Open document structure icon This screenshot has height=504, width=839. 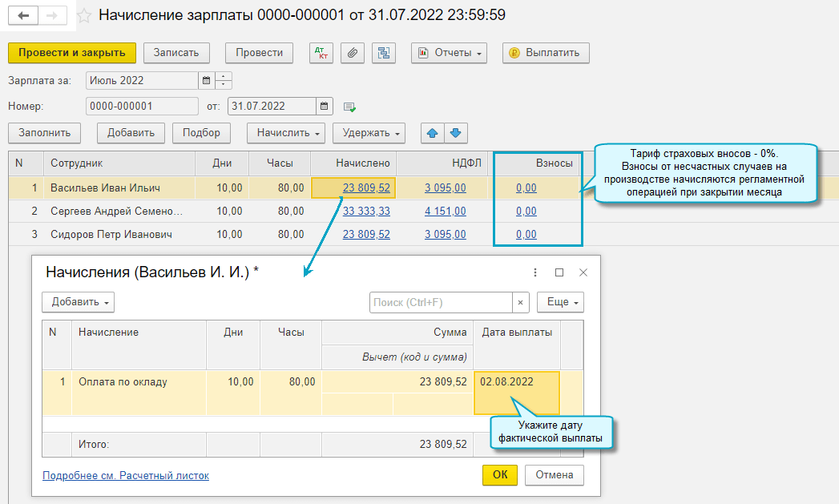[x=383, y=53]
